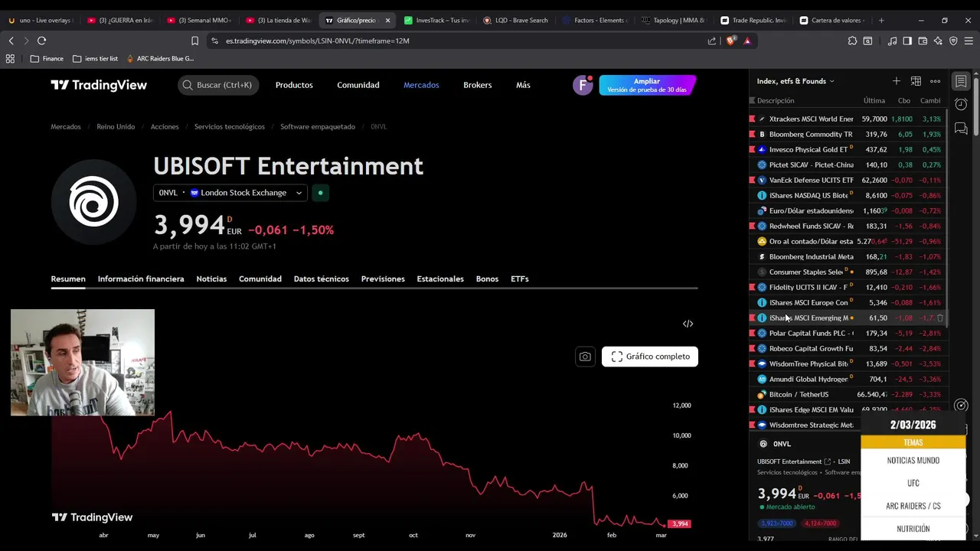Toggle the red flag on Robeco Capital Growth row
Viewport: 980px width, 551px height.
[752, 348]
